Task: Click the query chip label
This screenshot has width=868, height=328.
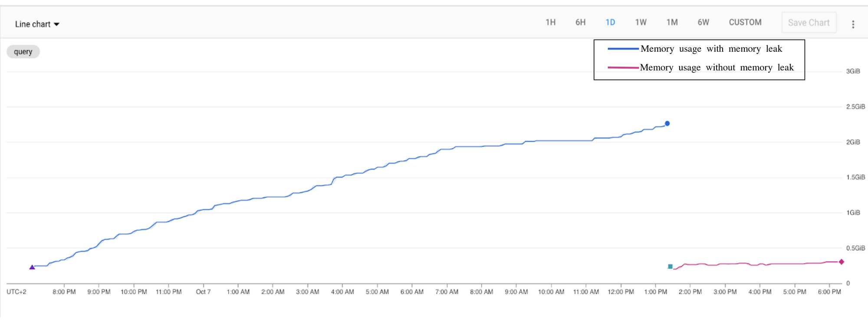Action: [23, 52]
